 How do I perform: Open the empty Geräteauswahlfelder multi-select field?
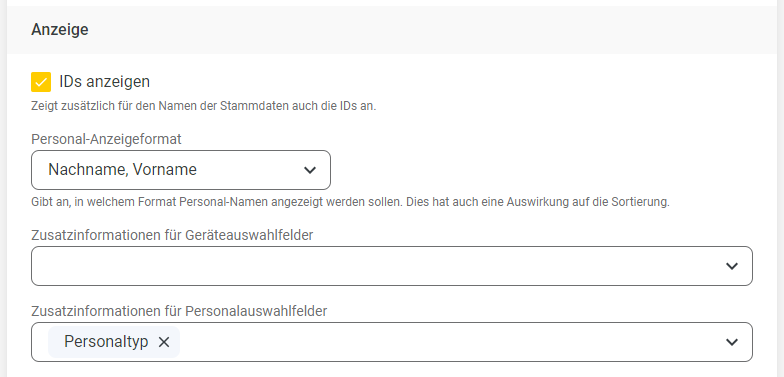pyautogui.click(x=392, y=266)
